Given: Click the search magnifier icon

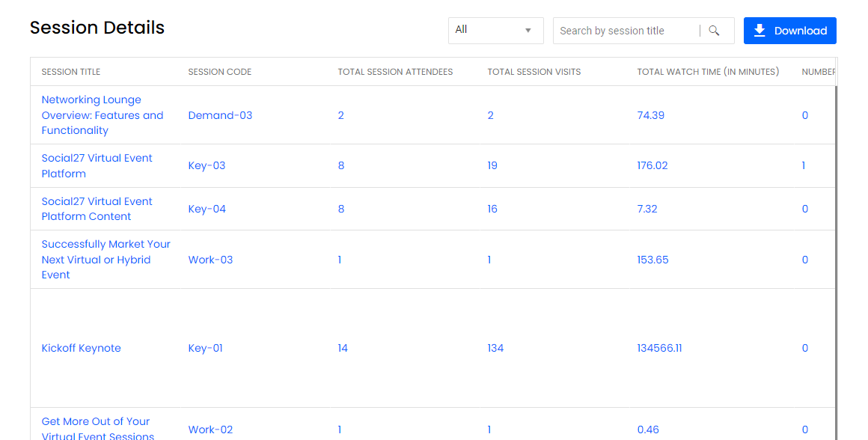Looking at the screenshot, I should 714,31.
